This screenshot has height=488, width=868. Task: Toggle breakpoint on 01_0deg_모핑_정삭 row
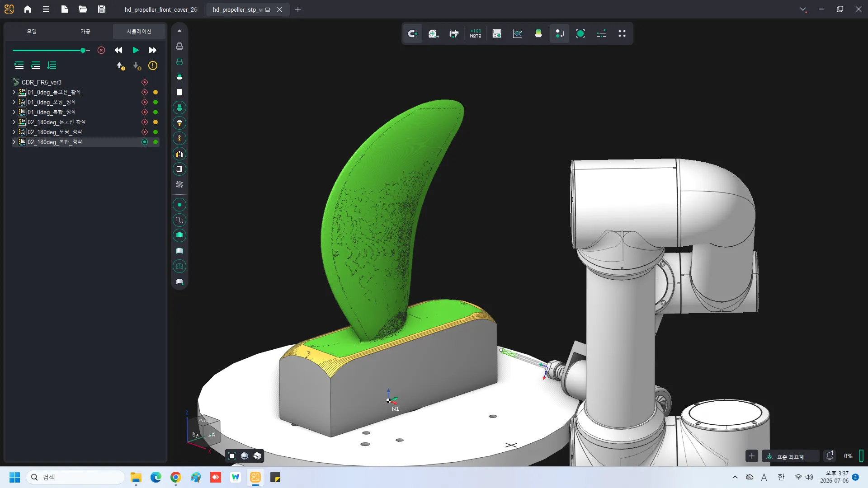pyautogui.click(x=145, y=102)
